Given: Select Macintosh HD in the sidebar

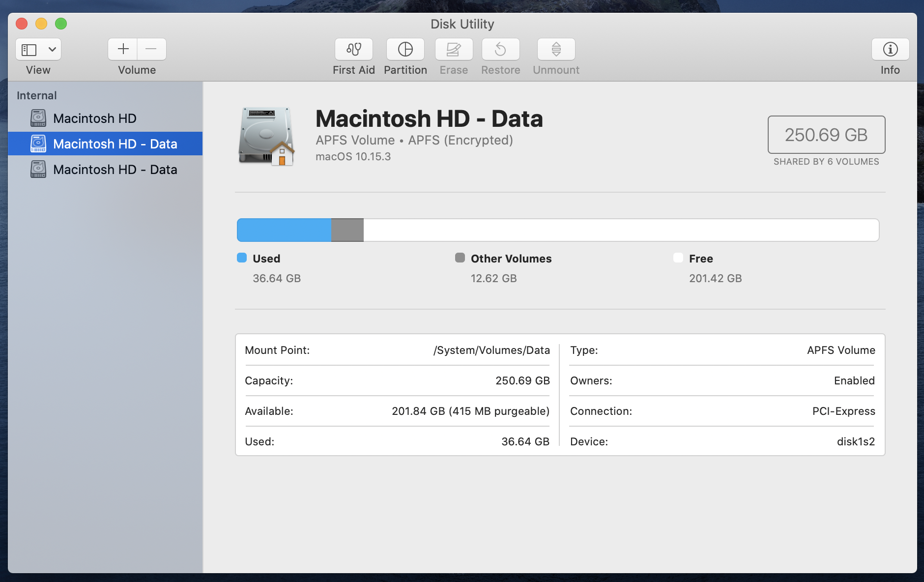Looking at the screenshot, I should pos(105,118).
